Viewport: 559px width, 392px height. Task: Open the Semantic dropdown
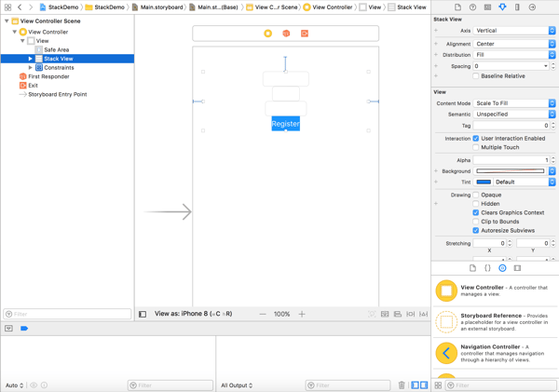click(514, 114)
